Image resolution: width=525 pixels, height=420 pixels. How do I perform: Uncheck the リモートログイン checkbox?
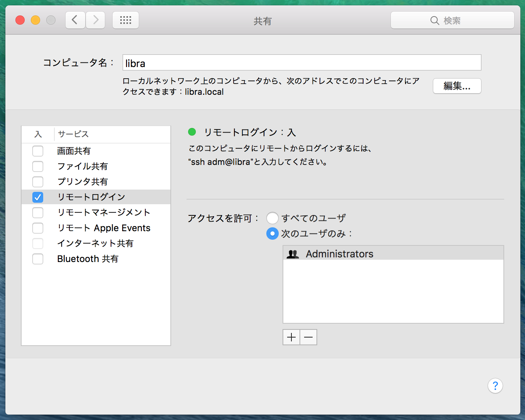pos(38,197)
